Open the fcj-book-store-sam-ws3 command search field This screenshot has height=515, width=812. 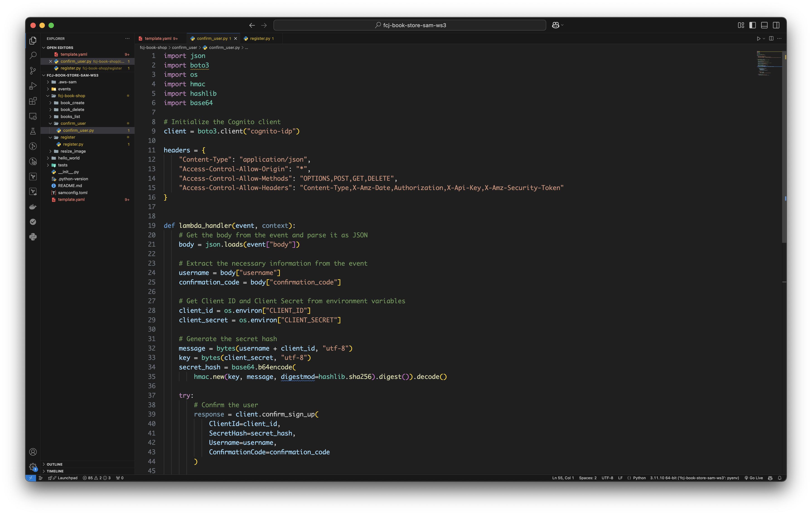(x=410, y=25)
